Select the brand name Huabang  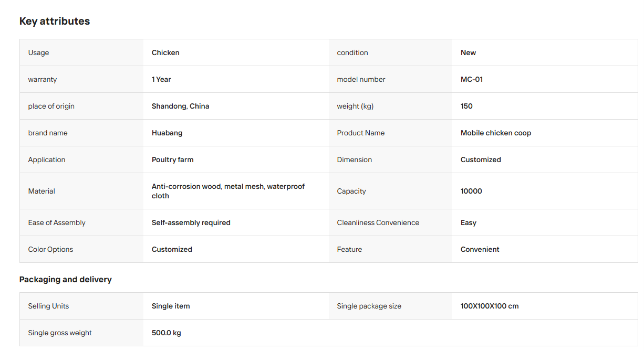pos(167,133)
